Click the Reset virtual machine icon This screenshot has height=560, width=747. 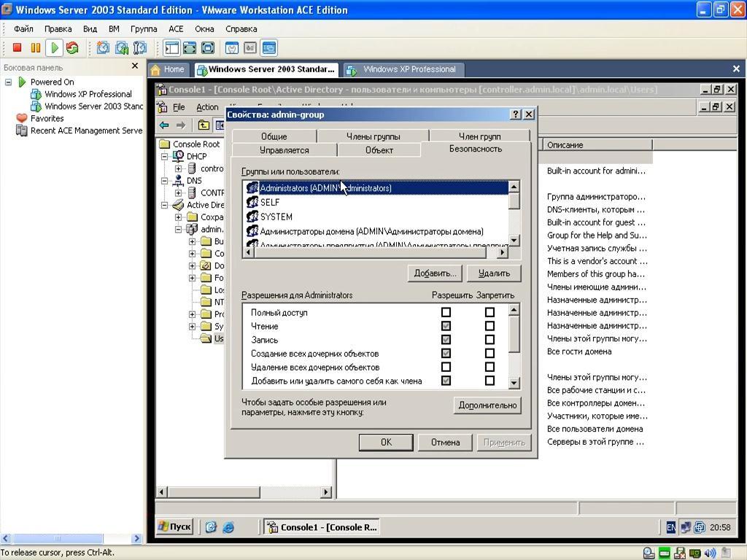pos(72,48)
